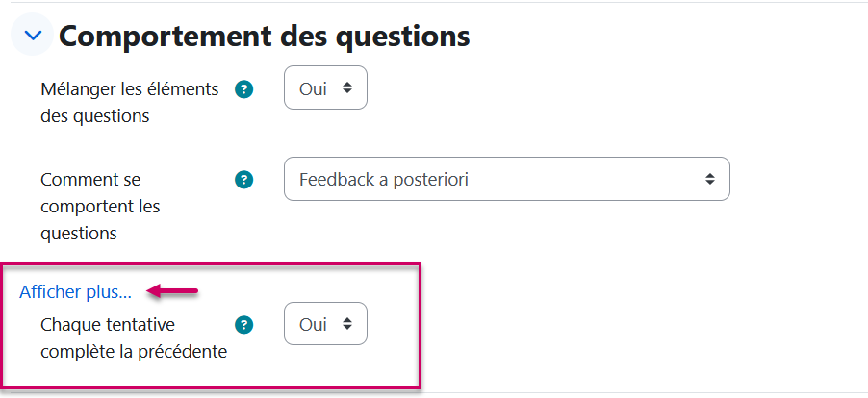This screenshot has height=398, width=868.
Task: Click the up-down arrows in the Mélanger select
Action: pyautogui.click(x=347, y=88)
